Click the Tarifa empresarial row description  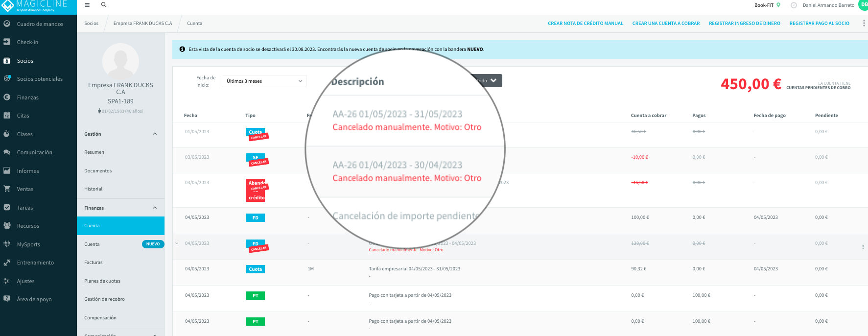414,269
